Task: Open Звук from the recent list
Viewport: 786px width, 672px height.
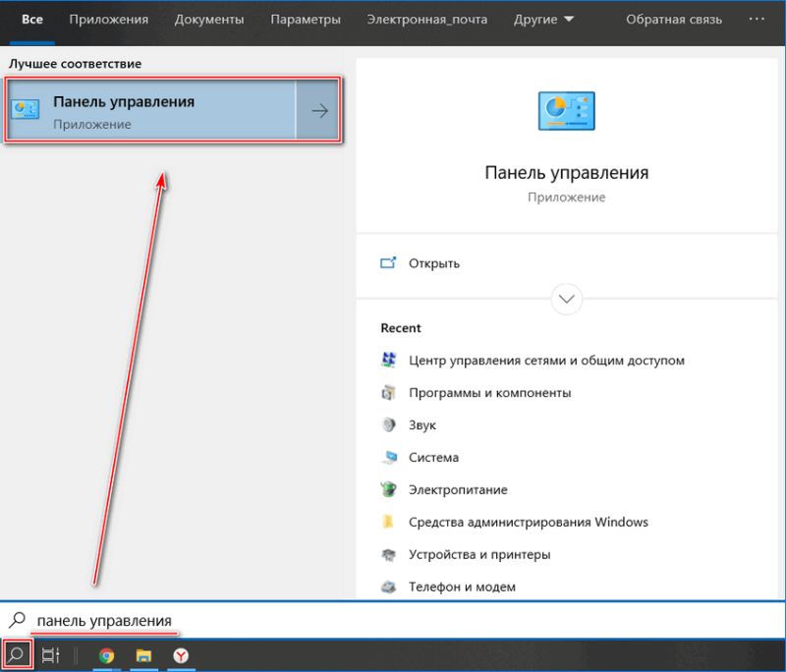Action: [x=422, y=425]
